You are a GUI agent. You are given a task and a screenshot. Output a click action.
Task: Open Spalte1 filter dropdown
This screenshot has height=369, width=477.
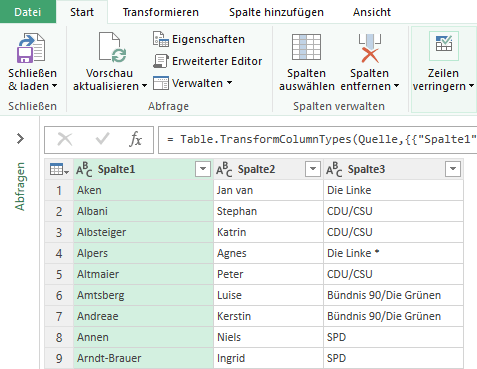click(203, 169)
